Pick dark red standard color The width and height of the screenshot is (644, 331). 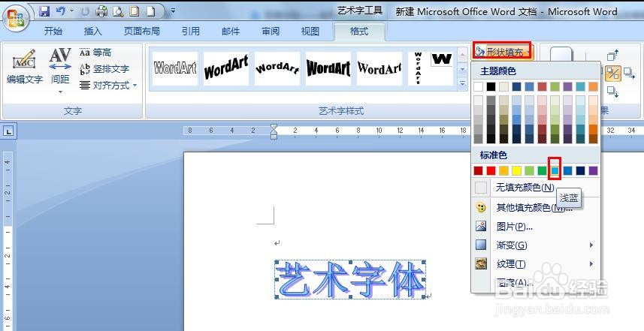[x=478, y=170]
